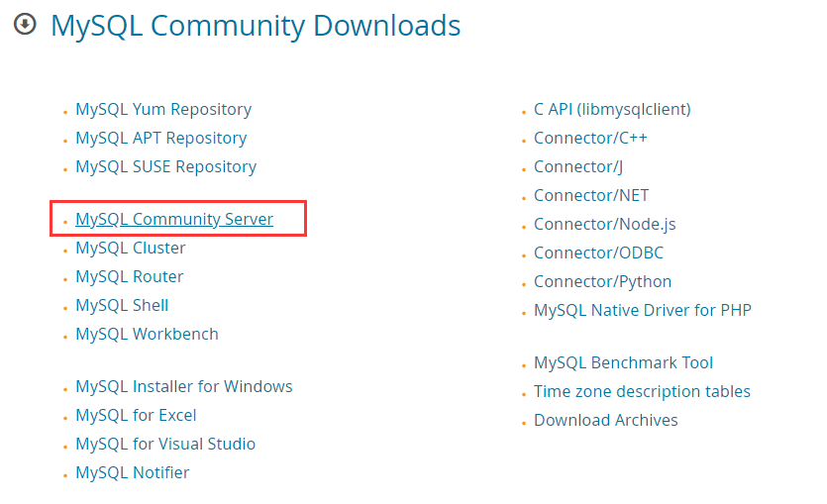Open the MySQL Yum Repository link
Image resolution: width=827 pixels, height=504 pixels.
click(x=163, y=109)
